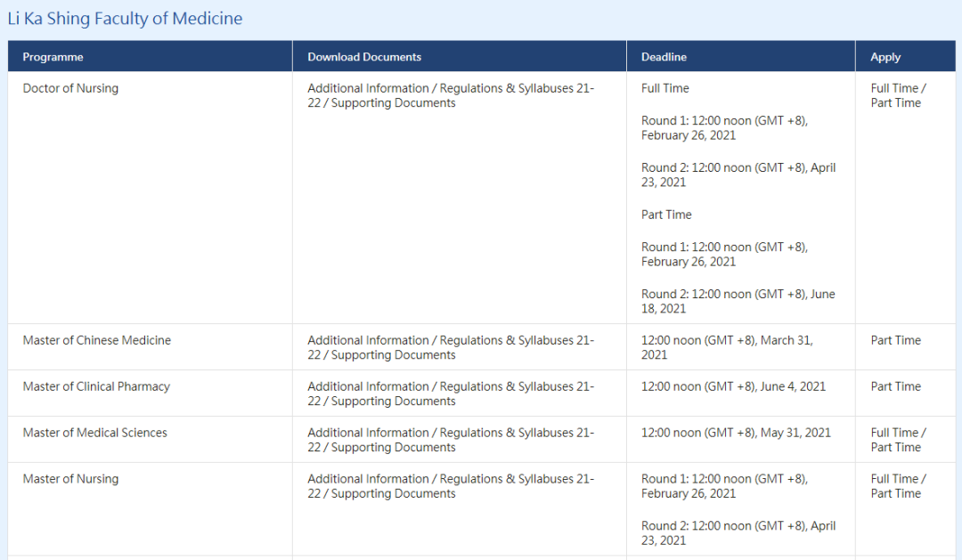The width and height of the screenshot is (962, 560).
Task: Open Supporting Documents for Master of Medical Sciences
Action: [x=394, y=448]
